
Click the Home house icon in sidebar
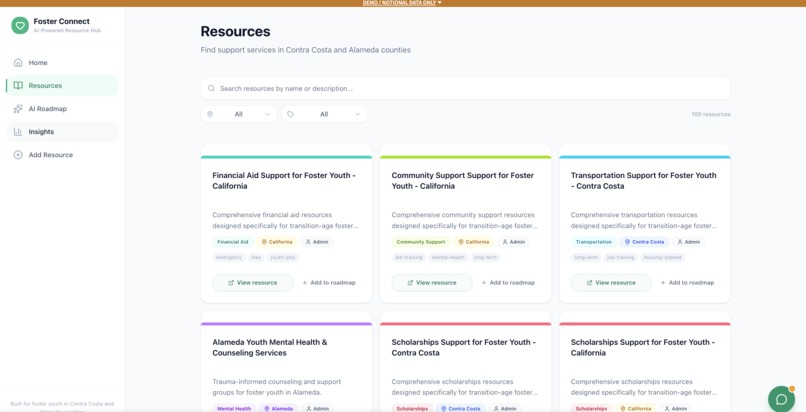18,63
